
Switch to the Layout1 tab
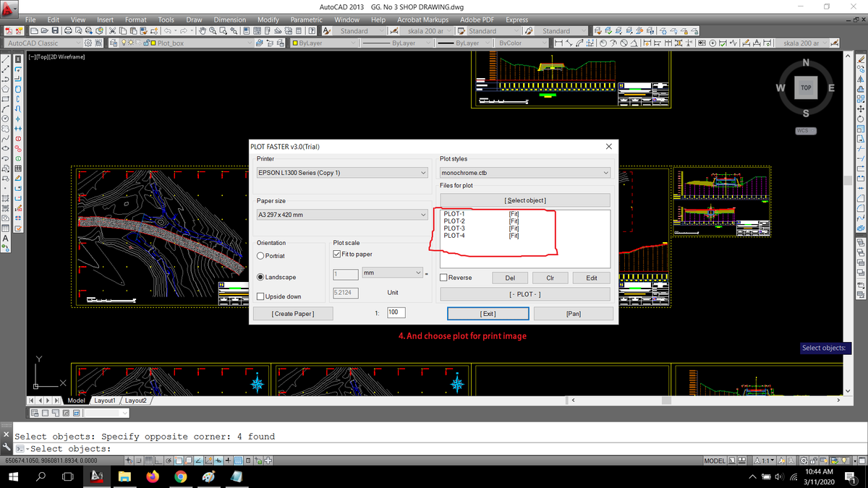tap(105, 401)
